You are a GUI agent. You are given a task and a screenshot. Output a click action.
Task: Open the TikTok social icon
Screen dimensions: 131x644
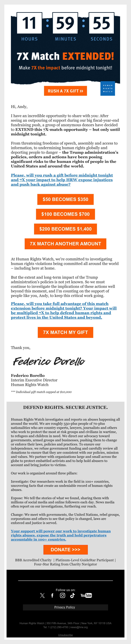(72, 595)
